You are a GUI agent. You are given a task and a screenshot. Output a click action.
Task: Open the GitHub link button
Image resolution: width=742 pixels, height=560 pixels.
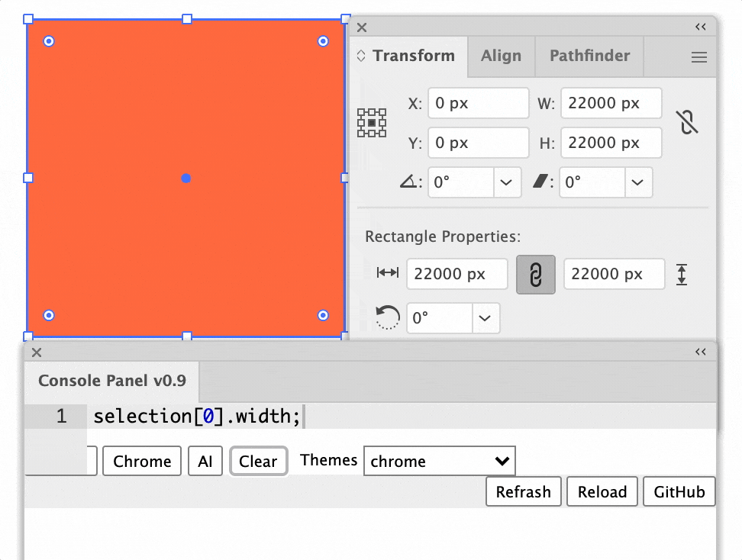[679, 492]
